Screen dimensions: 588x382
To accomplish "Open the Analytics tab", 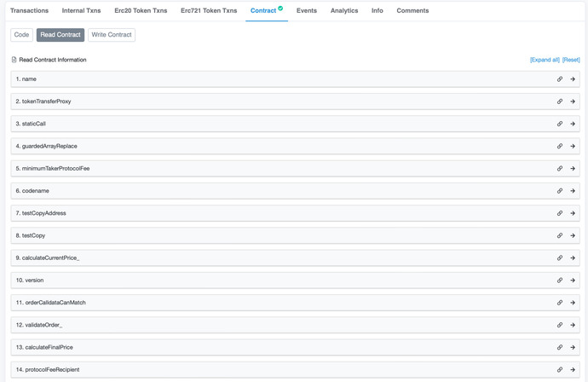I will click(344, 11).
